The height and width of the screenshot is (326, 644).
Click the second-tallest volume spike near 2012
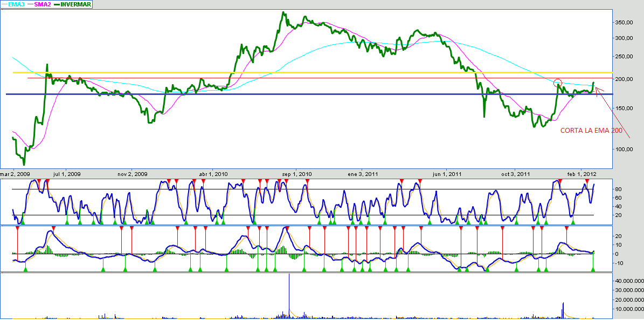[x=563, y=309]
